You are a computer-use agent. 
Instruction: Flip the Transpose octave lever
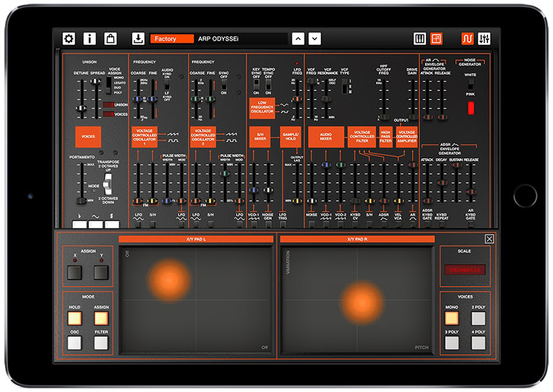click(x=108, y=184)
